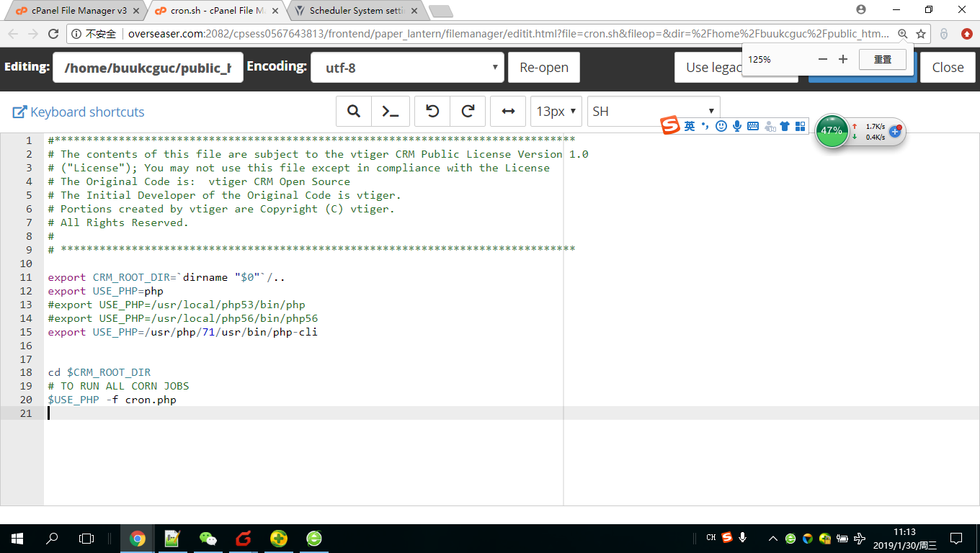Image resolution: width=980 pixels, height=553 pixels.
Task: Open the Chrome user profile icon
Action: click(x=861, y=9)
